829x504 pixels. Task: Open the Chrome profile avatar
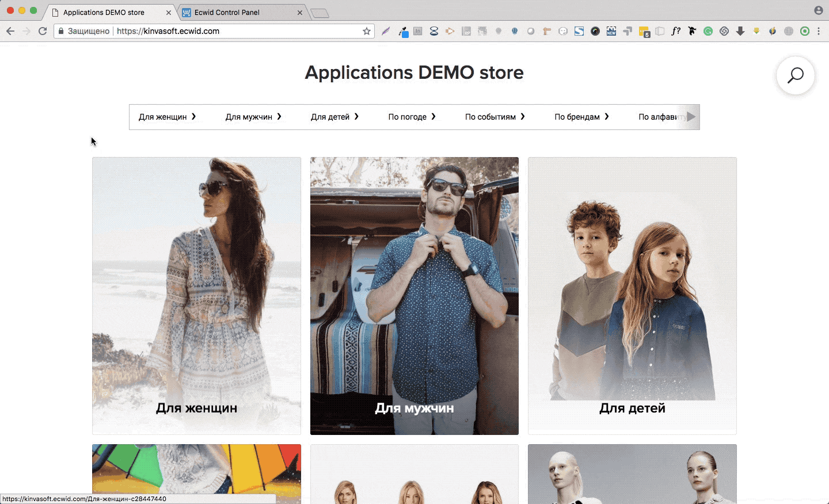point(818,10)
